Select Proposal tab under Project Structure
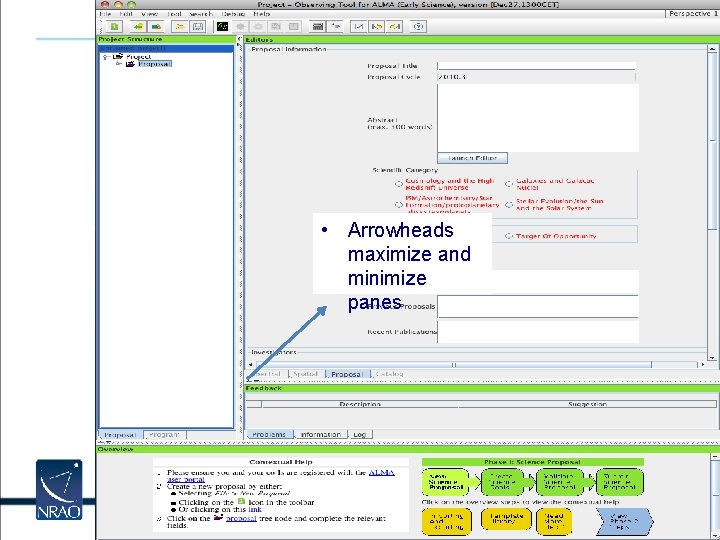Image resolution: width=720 pixels, height=540 pixels. click(x=120, y=434)
